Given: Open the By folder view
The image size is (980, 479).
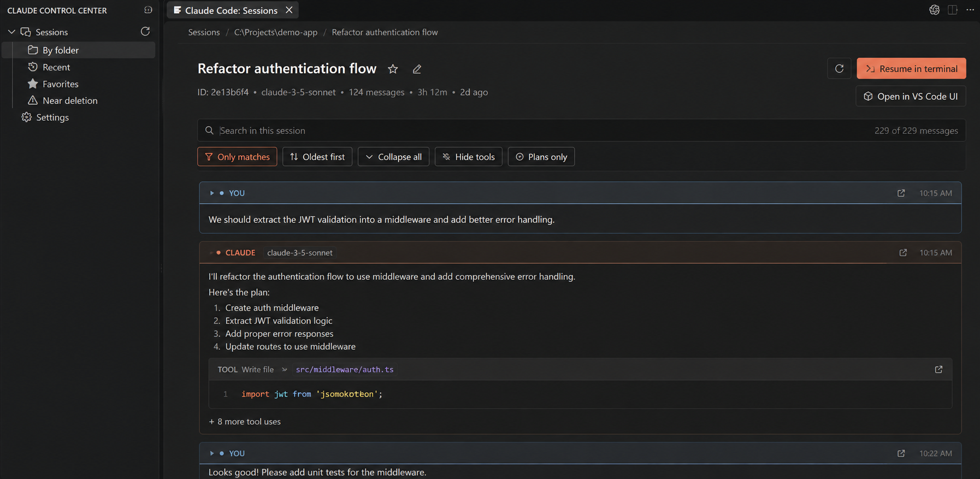Looking at the screenshot, I should tap(79, 50).
